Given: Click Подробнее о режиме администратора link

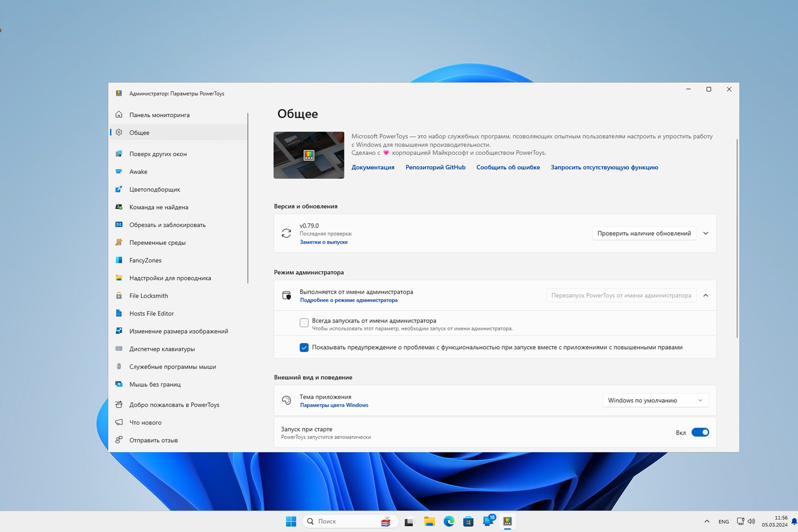Looking at the screenshot, I should pyautogui.click(x=349, y=300).
